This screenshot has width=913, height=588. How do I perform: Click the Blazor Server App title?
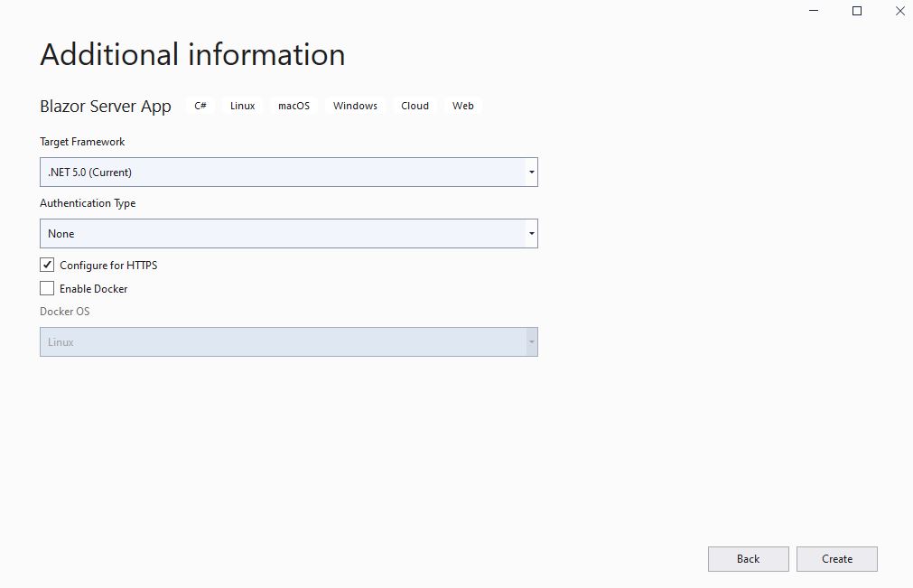tap(106, 107)
